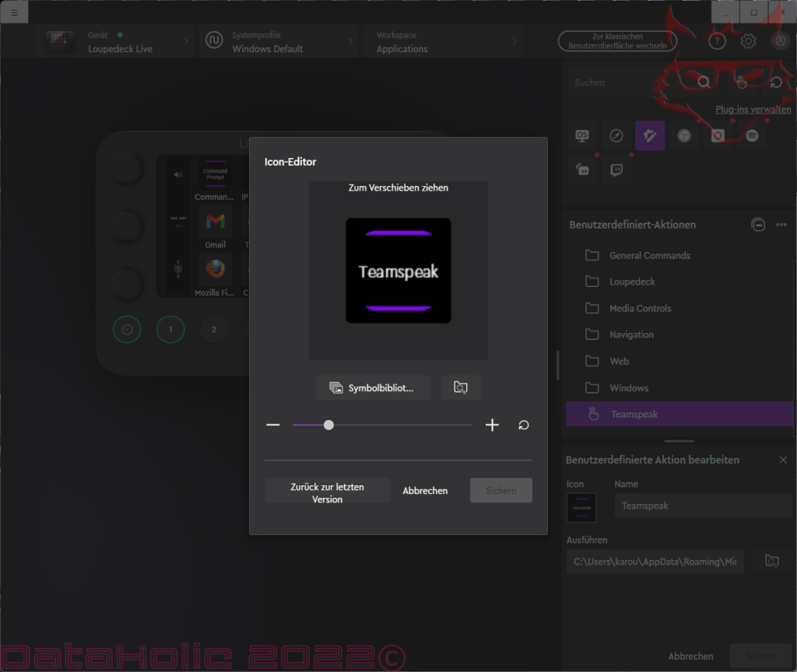797x672 pixels.
Task: Select the highlighted custom actions plugin icon
Action: (x=650, y=135)
